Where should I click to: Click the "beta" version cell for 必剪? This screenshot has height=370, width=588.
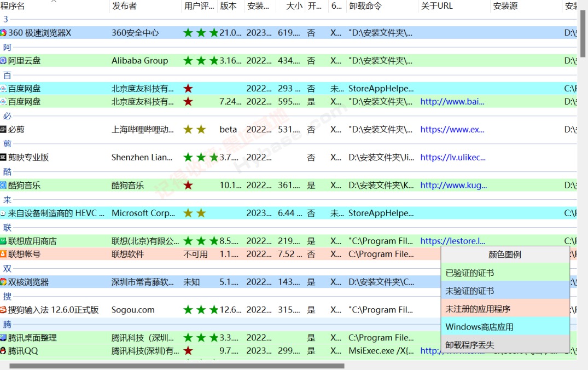pos(228,130)
